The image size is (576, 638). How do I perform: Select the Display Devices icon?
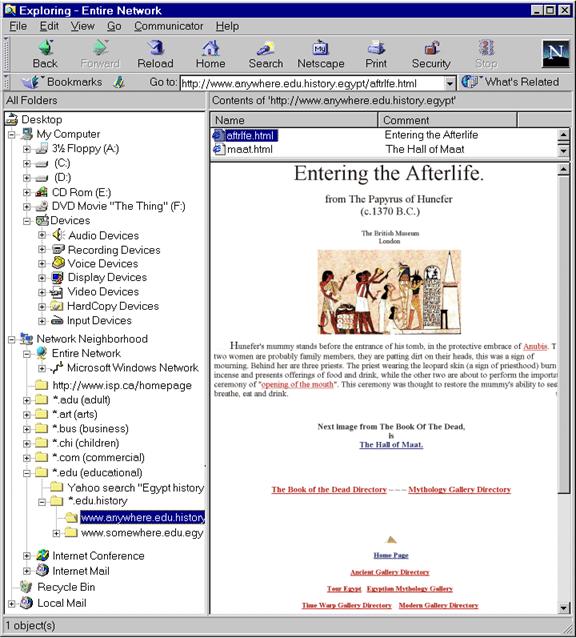(57, 277)
